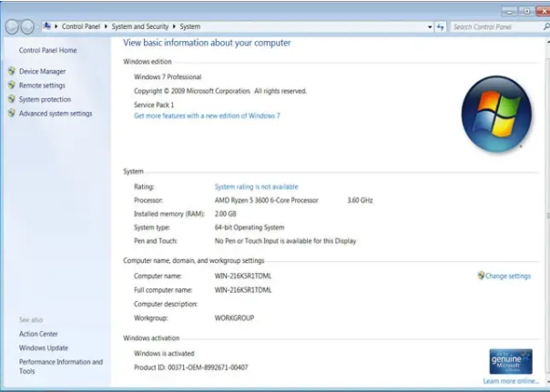Click the shield icon next to Device Manager
550x392 pixels.
pos(12,71)
